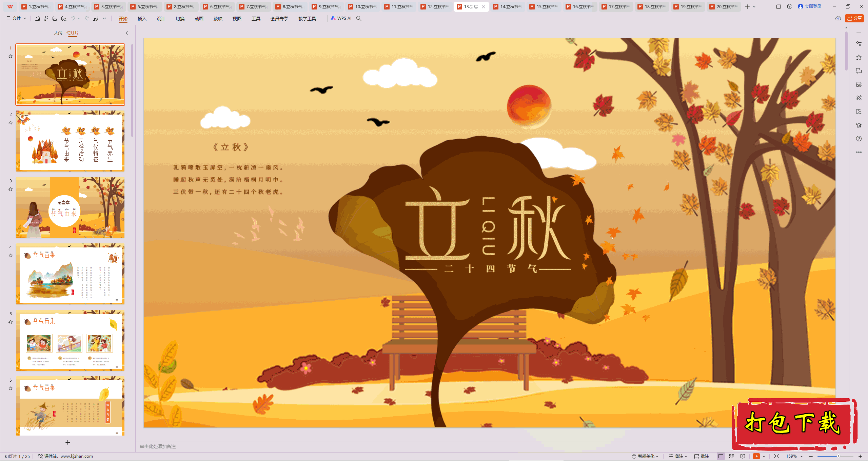
Task: Open the WPS AI assistant
Action: click(x=341, y=18)
